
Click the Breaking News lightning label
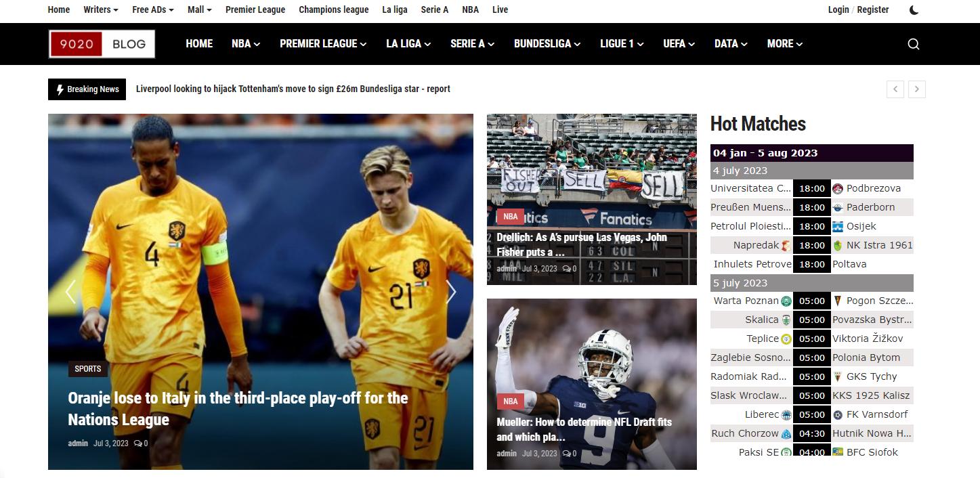point(87,89)
